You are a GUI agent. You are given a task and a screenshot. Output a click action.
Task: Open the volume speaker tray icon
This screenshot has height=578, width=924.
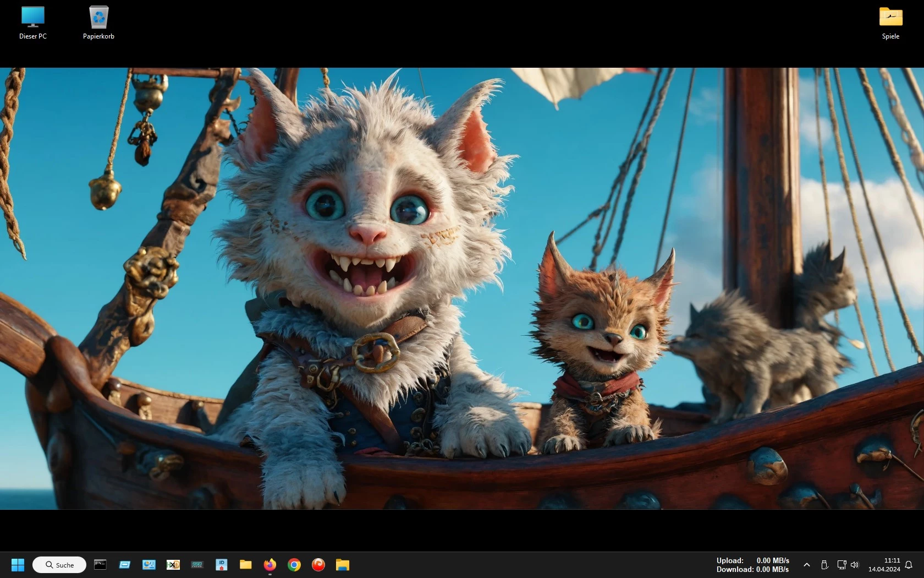click(x=855, y=565)
